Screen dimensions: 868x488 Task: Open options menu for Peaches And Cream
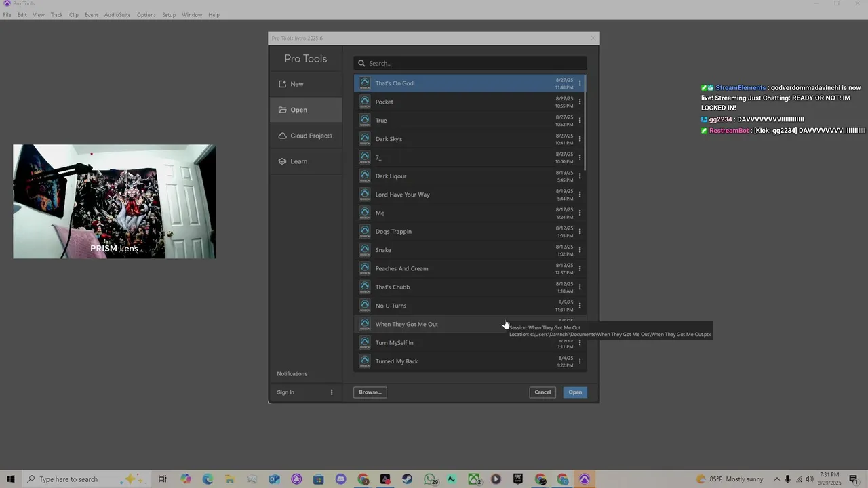point(580,268)
